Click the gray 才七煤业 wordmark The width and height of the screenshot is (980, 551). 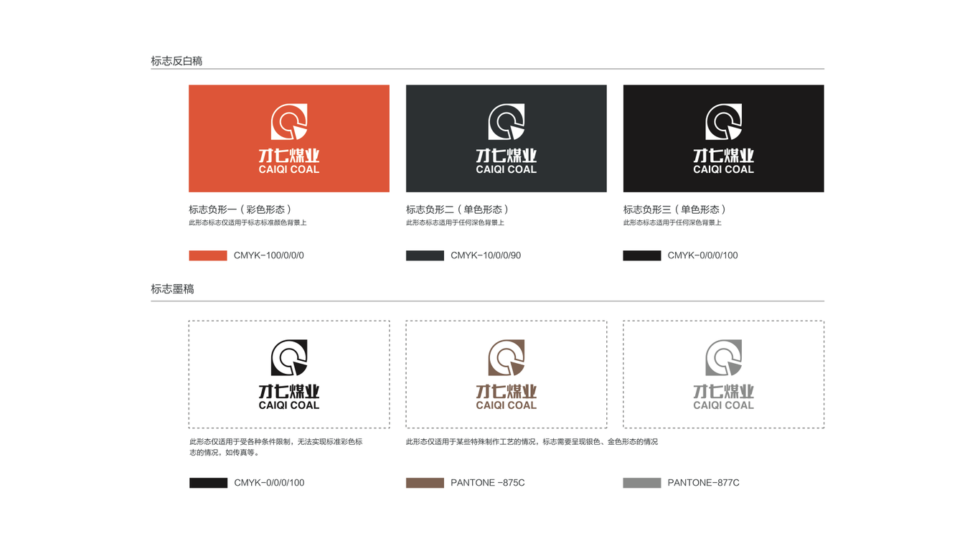point(723,391)
